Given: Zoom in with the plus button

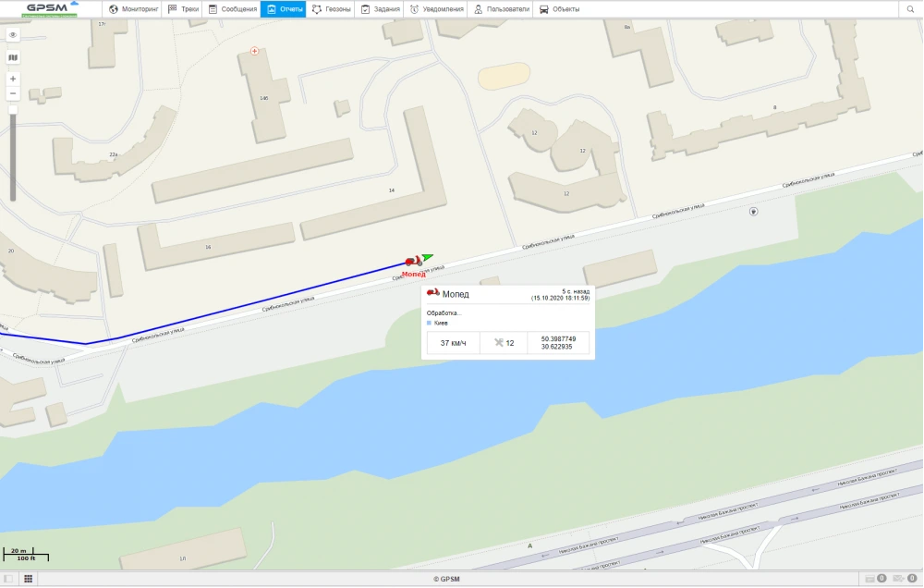Looking at the screenshot, I should (x=13, y=79).
